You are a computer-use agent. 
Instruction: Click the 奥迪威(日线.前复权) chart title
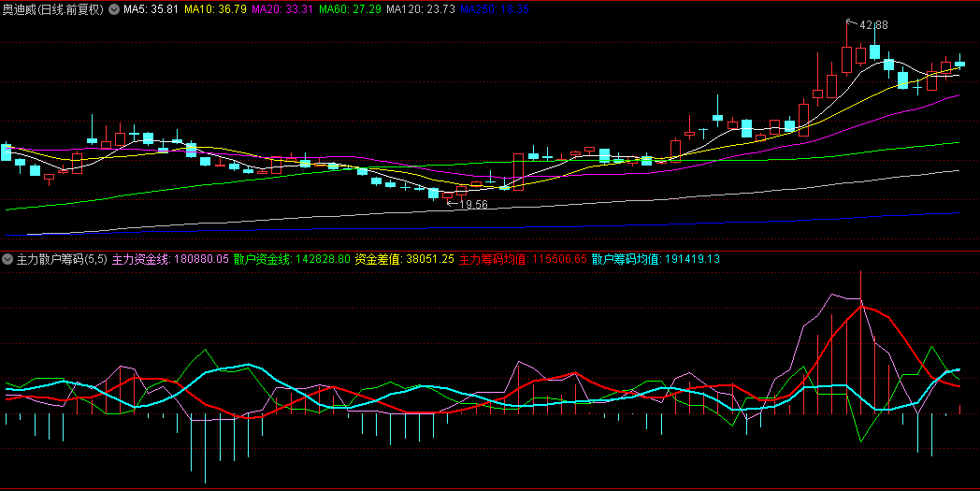(x=52, y=9)
